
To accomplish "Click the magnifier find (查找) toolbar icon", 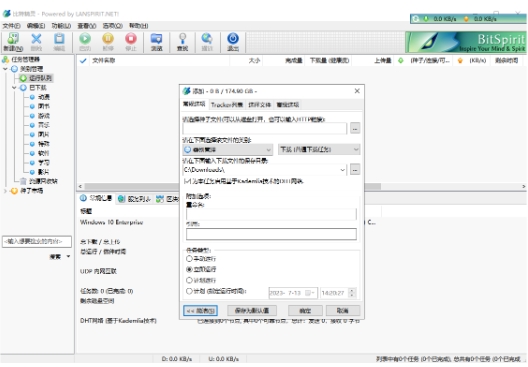I will click(182, 39).
